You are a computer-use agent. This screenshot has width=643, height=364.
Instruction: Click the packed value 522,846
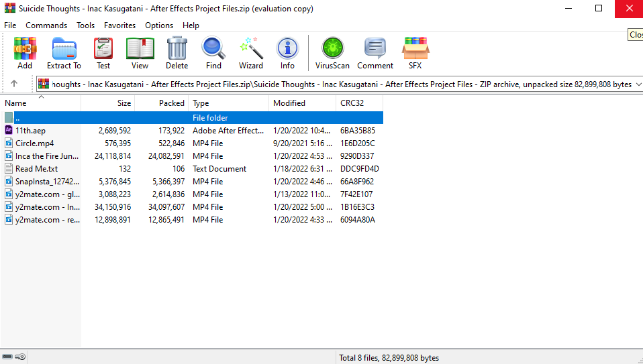(x=171, y=143)
